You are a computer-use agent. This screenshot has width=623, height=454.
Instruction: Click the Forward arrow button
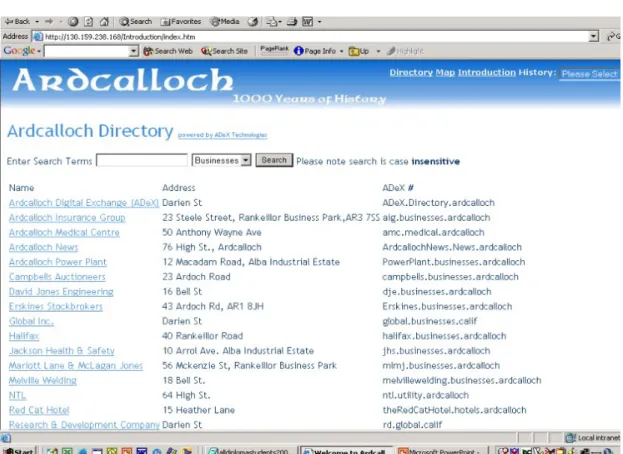pos(49,21)
